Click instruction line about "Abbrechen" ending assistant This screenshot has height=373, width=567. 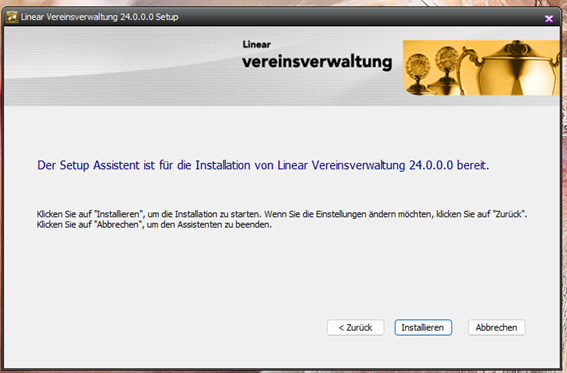pyautogui.click(x=154, y=225)
